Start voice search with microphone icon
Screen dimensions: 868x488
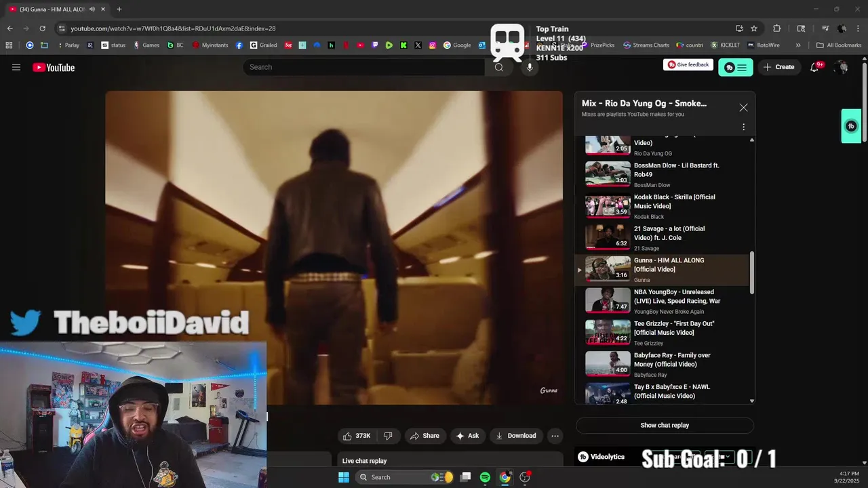pyautogui.click(x=530, y=67)
